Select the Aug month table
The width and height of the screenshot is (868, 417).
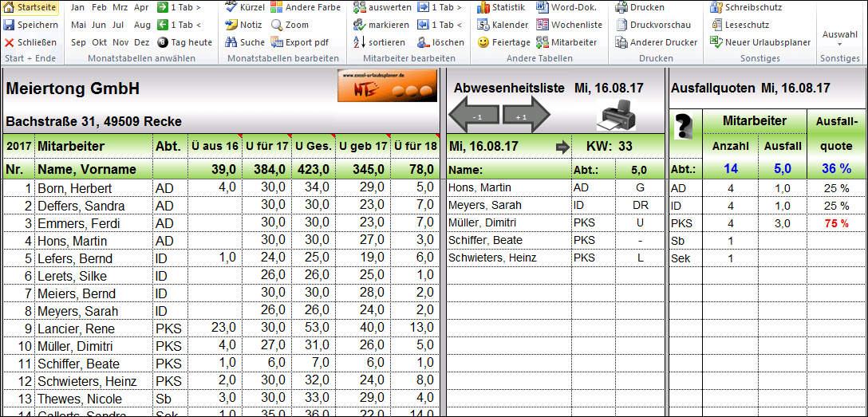click(x=142, y=25)
